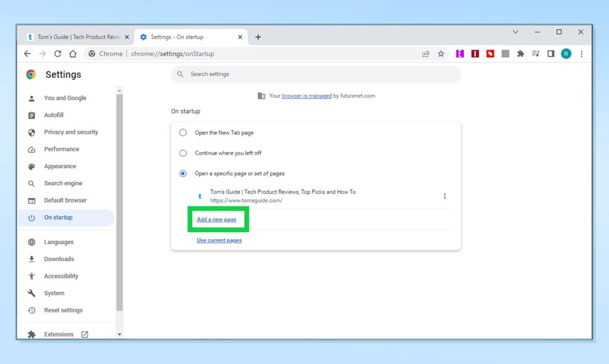Open Chrome's main three-dot menu
The height and width of the screenshot is (364, 609).
tap(581, 53)
